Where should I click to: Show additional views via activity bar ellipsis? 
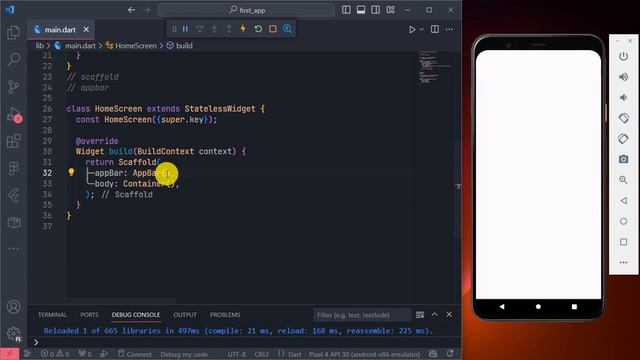[x=13, y=249]
